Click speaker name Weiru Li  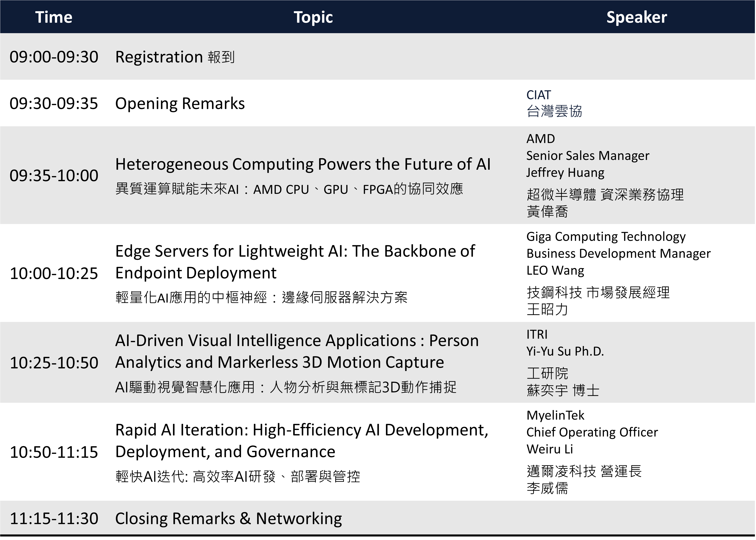tap(549, 449)
